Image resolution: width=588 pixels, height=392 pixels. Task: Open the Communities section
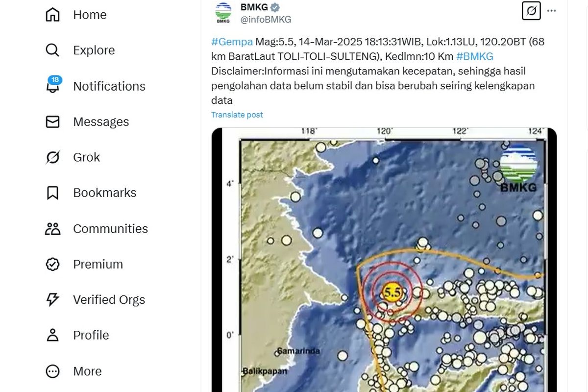[110, 228]
